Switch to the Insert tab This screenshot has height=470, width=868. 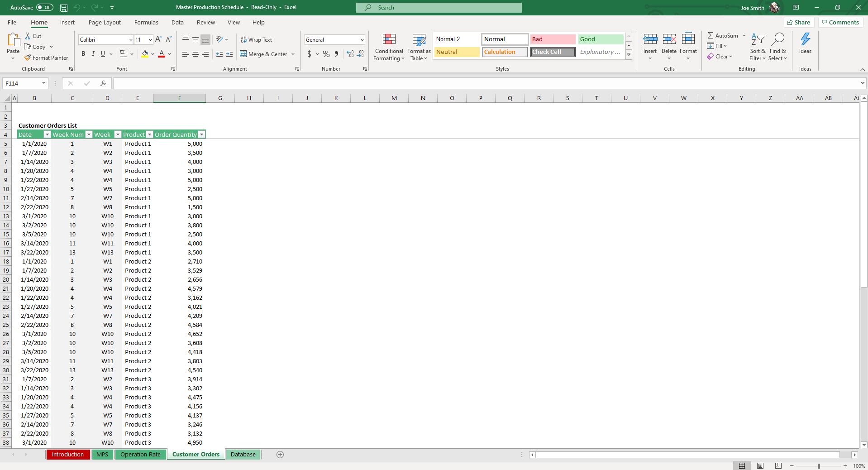pos(67,23)
